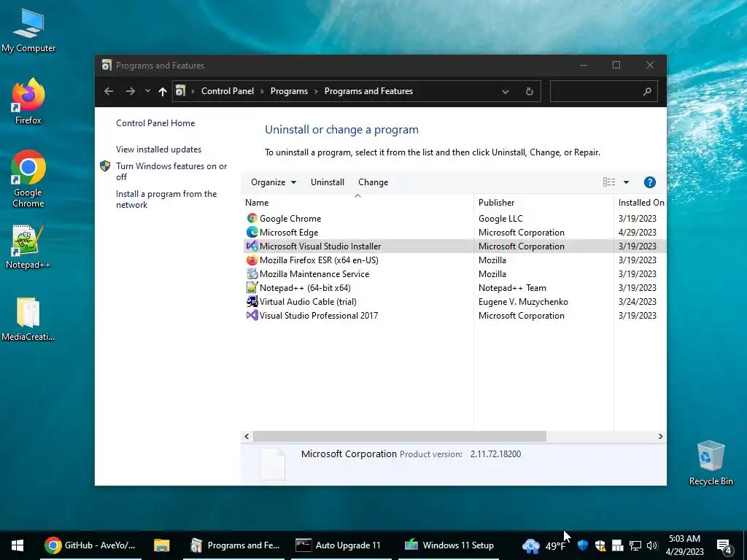Expand the chevron after Programs breadcrumb
747x560 pixels.
click(316, 91)
